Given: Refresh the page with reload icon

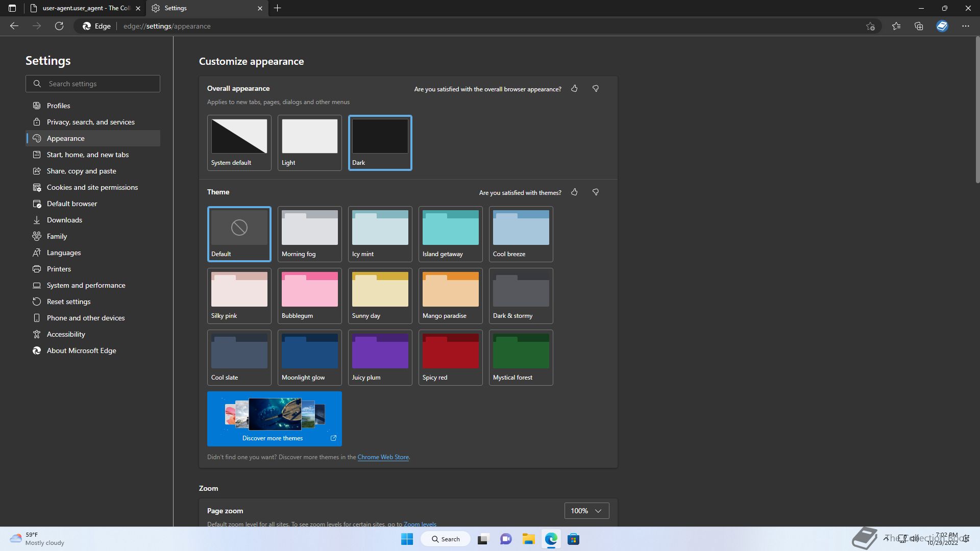Looking at the screenshot, I should (59, 26).
